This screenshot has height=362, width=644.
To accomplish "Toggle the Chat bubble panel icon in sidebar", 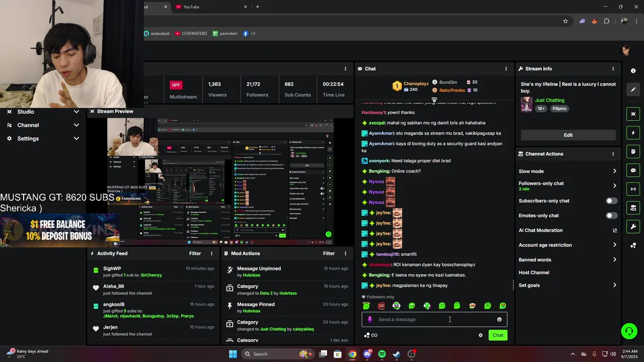I will coord(633,170).
